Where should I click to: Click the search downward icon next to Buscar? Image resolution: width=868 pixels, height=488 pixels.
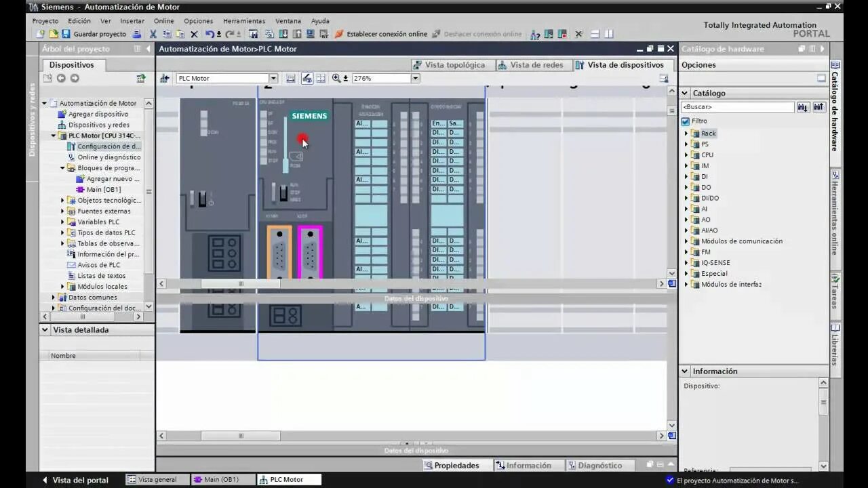point(803,107)
